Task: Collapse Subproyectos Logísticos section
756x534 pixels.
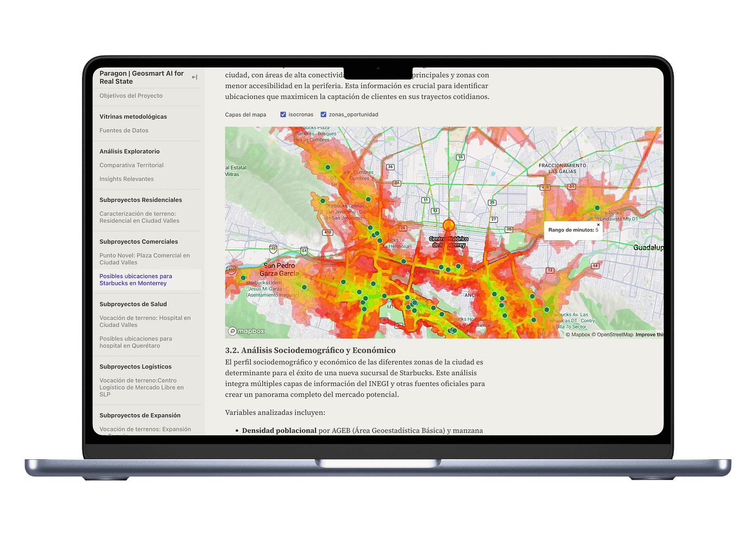Action: point(136,366)
